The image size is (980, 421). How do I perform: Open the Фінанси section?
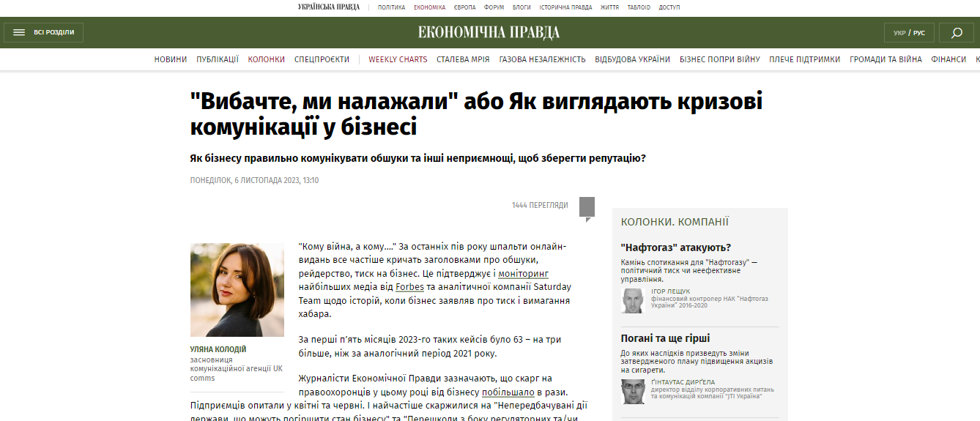click(x=949, y=59)
